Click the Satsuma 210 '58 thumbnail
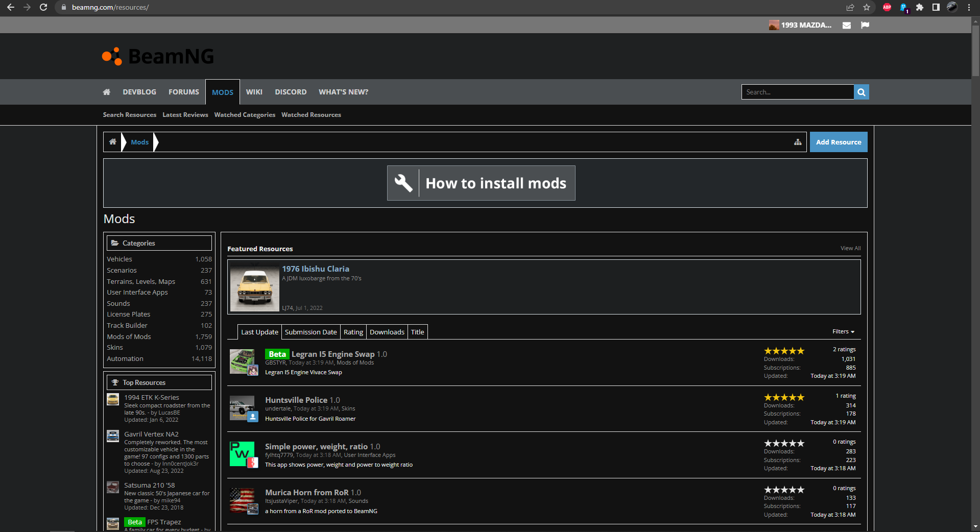The width and height of the screenshot is (980, 532). tap(113, 487)
